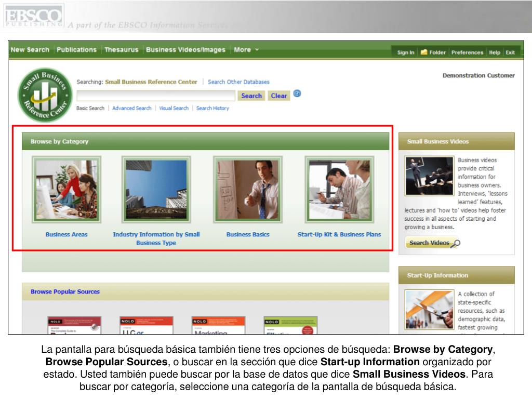Open the Search Other Databases link

238,82
